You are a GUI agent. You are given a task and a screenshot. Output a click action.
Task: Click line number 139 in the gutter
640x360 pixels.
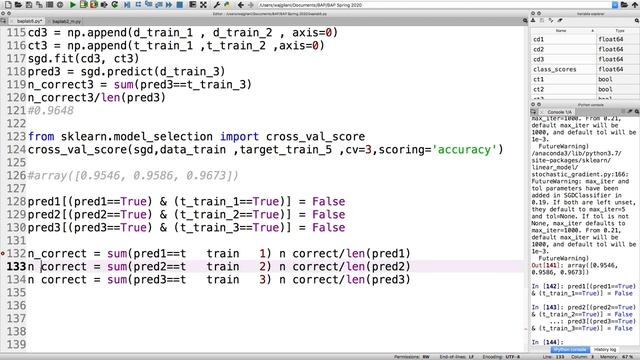(x=16, y=344)
